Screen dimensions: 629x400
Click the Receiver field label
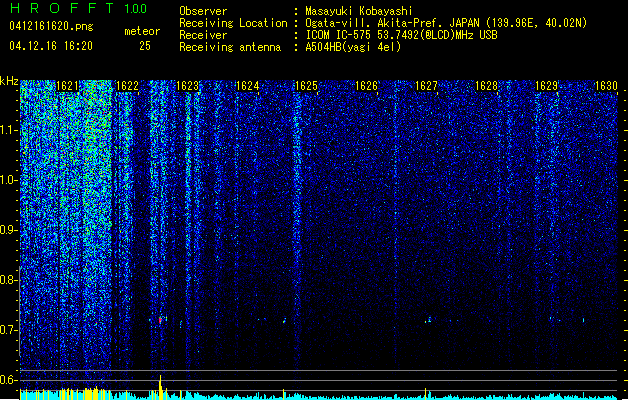203,35
